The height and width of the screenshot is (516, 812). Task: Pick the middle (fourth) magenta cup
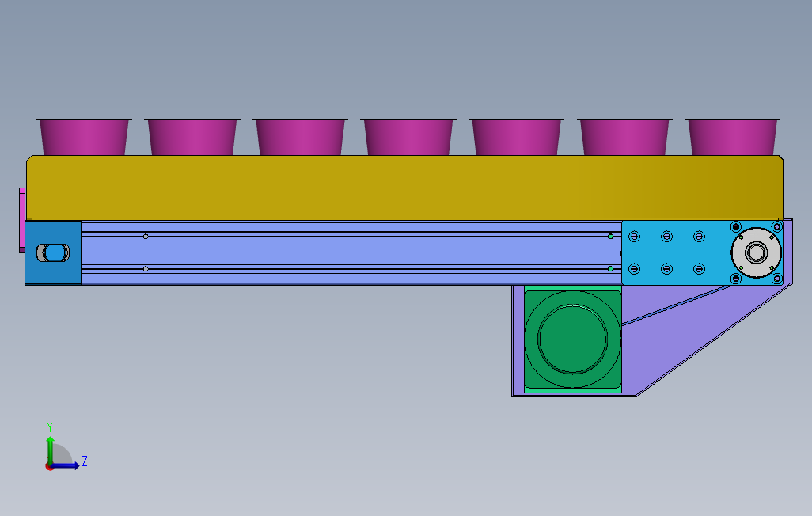point(408,137)
